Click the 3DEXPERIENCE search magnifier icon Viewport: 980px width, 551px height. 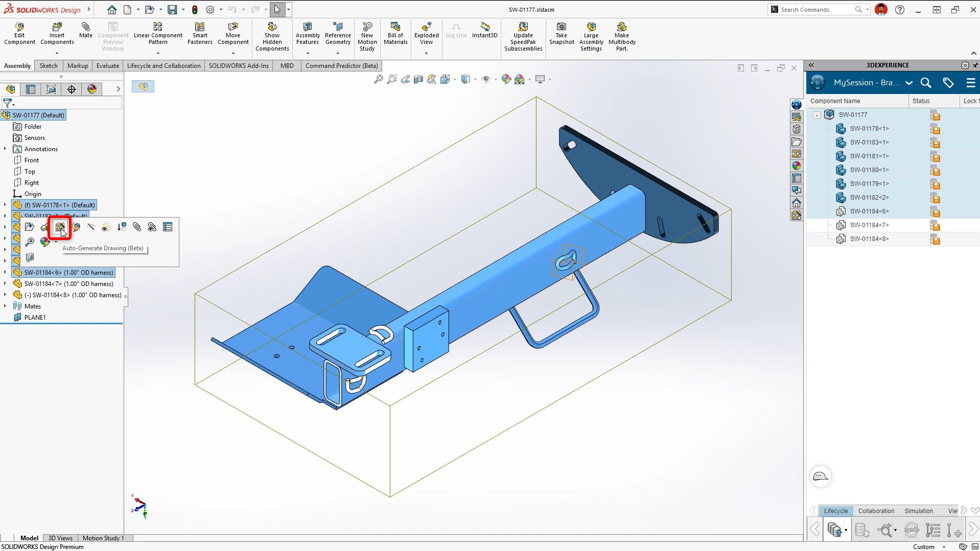[x=925, y=83]
